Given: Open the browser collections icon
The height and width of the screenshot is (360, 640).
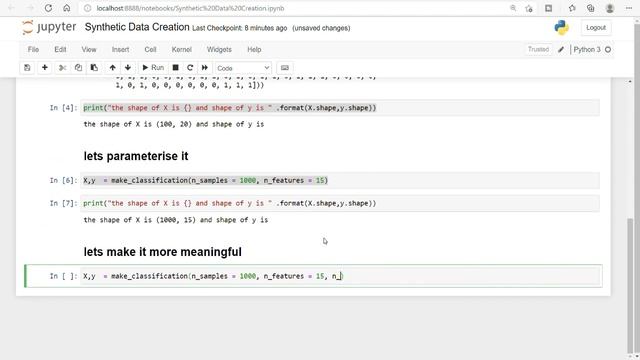Looking at the screenshot, I should (591, 8).
